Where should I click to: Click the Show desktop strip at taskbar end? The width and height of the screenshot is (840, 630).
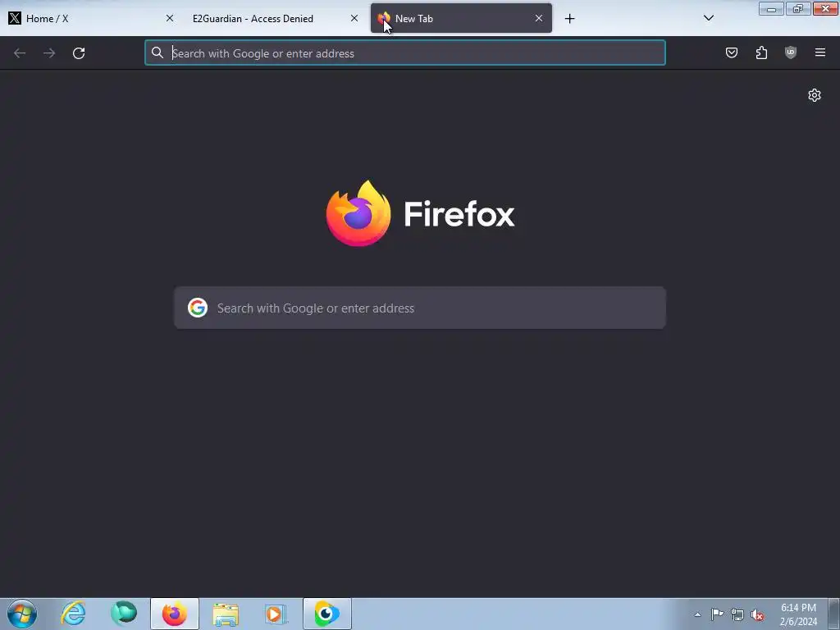click(834, 614)
